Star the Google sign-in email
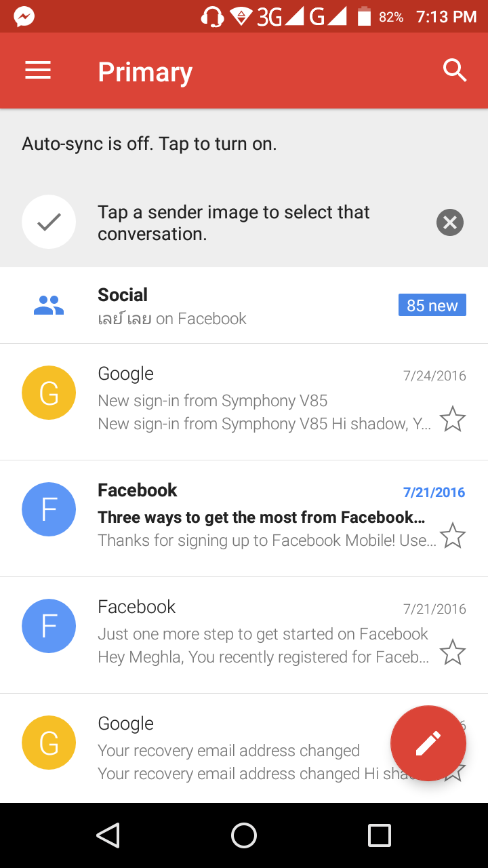 pos(453,420)
